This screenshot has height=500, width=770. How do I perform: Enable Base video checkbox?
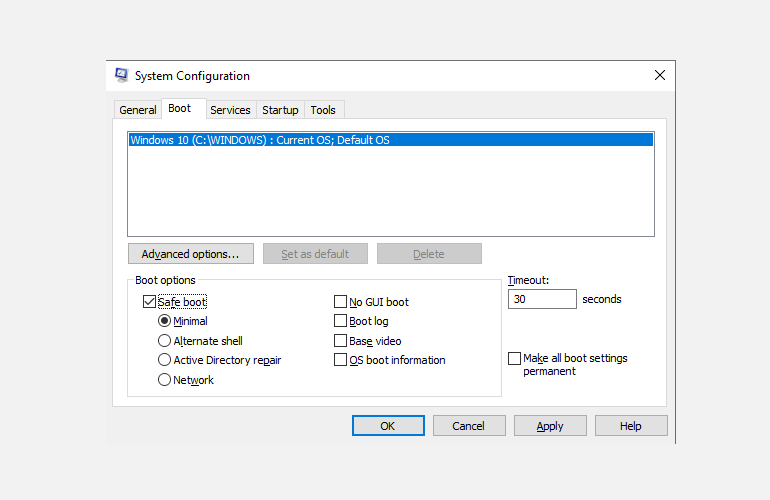point(340,340)
